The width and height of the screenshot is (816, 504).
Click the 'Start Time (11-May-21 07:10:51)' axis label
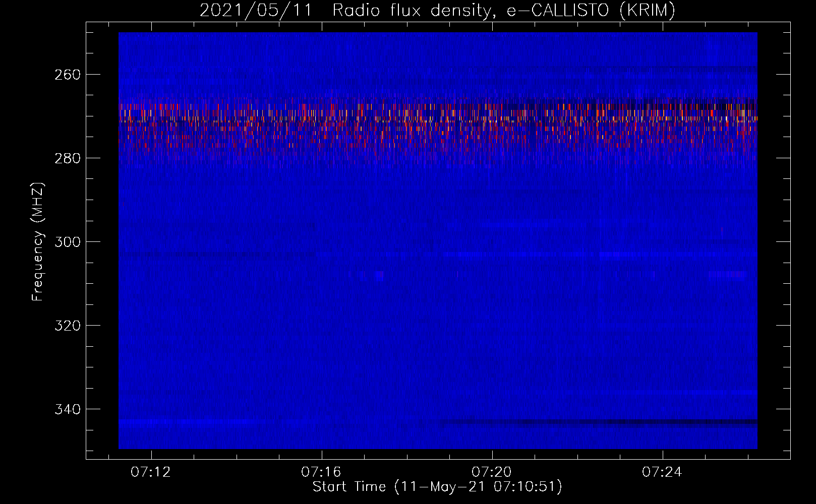tap(437, 487)
